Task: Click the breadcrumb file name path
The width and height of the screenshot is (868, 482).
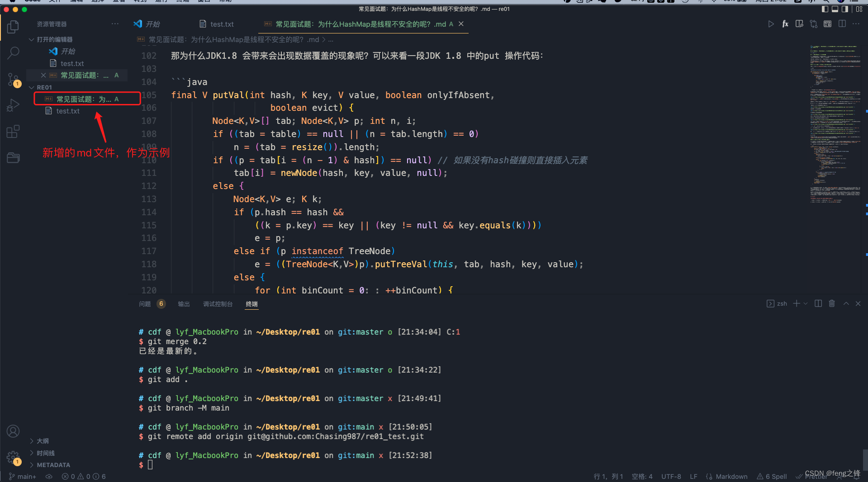Action: 233,40
